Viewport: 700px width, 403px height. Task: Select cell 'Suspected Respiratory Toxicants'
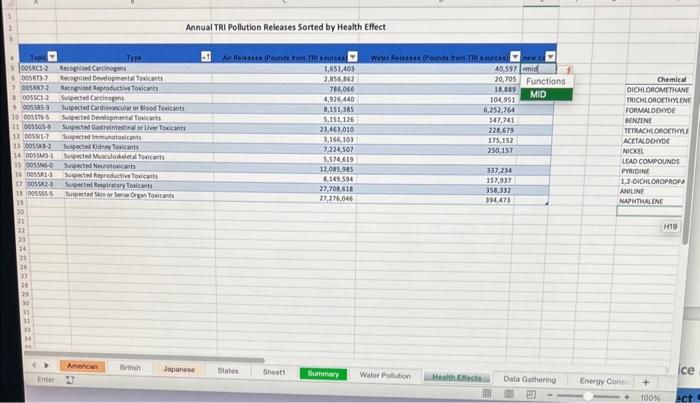pyautogui.click(x=109, y=185)
